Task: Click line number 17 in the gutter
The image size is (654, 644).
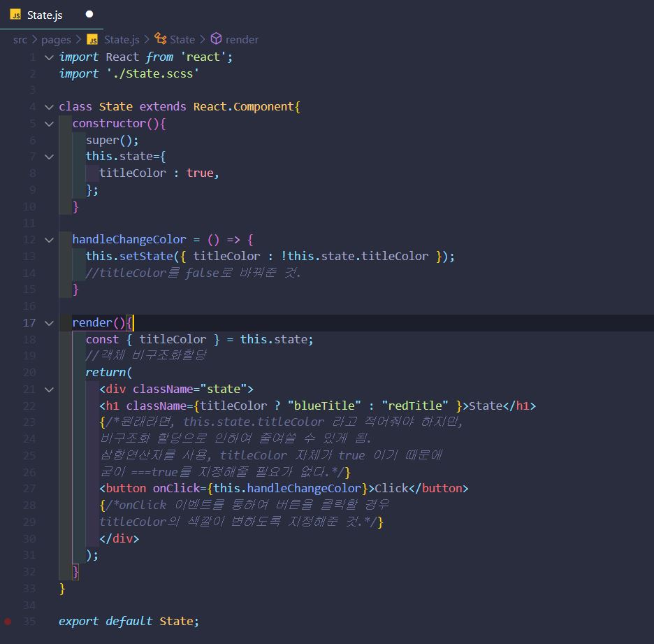Action: [x=29, y=322]
